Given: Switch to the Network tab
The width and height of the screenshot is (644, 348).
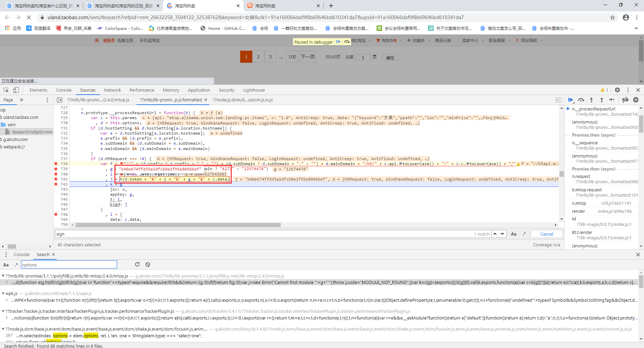Looking at the screenshot, I should click(x=112, y=90).
